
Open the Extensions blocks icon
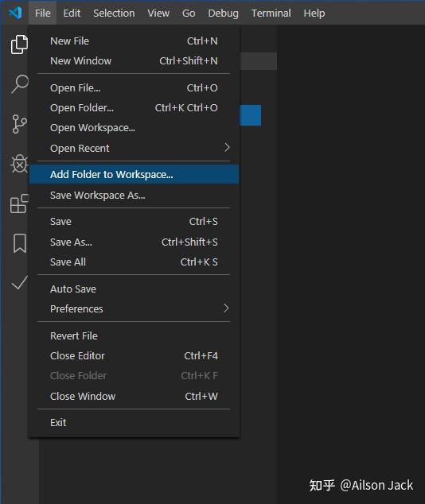[19, 204]
